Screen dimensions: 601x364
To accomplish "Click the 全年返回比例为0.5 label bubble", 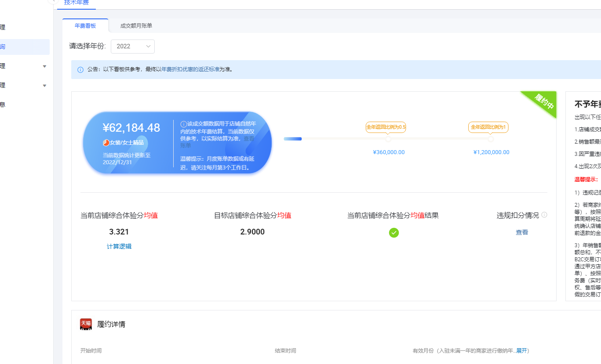I will 386,127.
